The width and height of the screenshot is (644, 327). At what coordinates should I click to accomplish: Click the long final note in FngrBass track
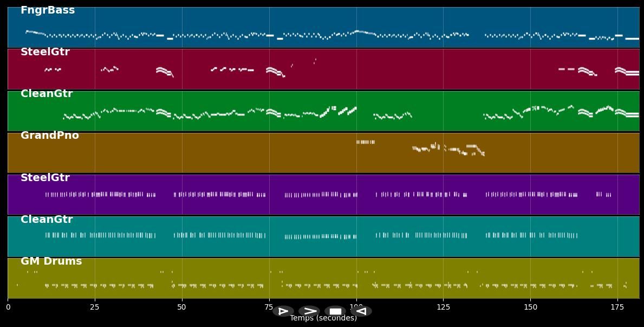[632, 39]
